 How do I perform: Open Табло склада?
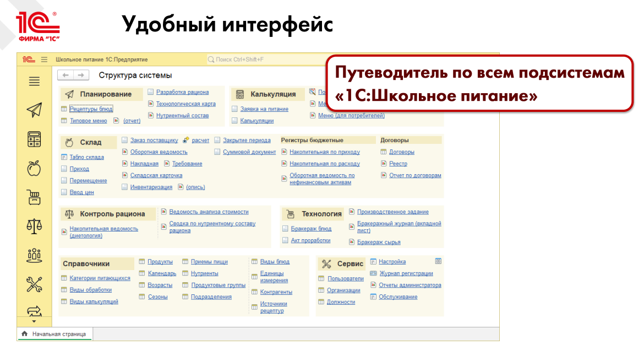point(86,157)
